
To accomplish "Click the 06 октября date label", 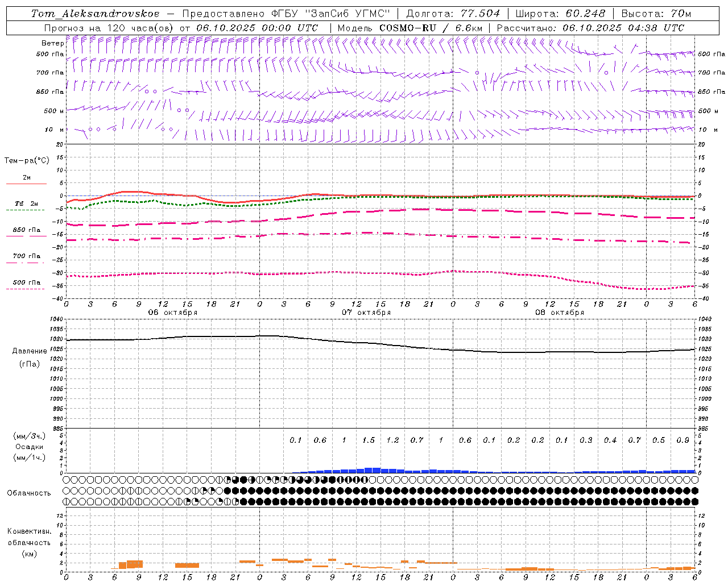I will (x=173, y=313).
